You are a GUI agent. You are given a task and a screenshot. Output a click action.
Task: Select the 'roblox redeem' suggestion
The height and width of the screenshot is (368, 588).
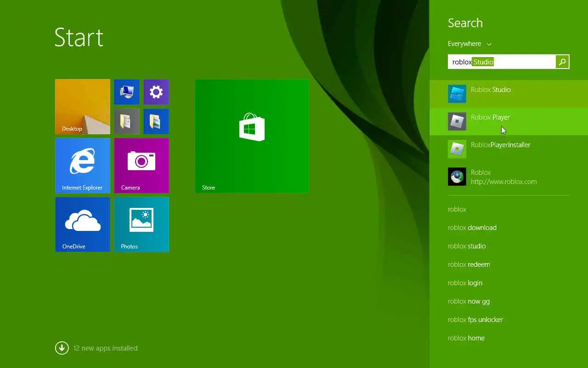click(x=469, y=264)
